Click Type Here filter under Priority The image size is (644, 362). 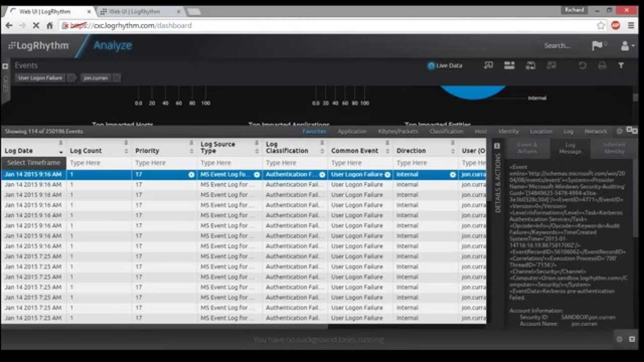(x=165, y=163)
